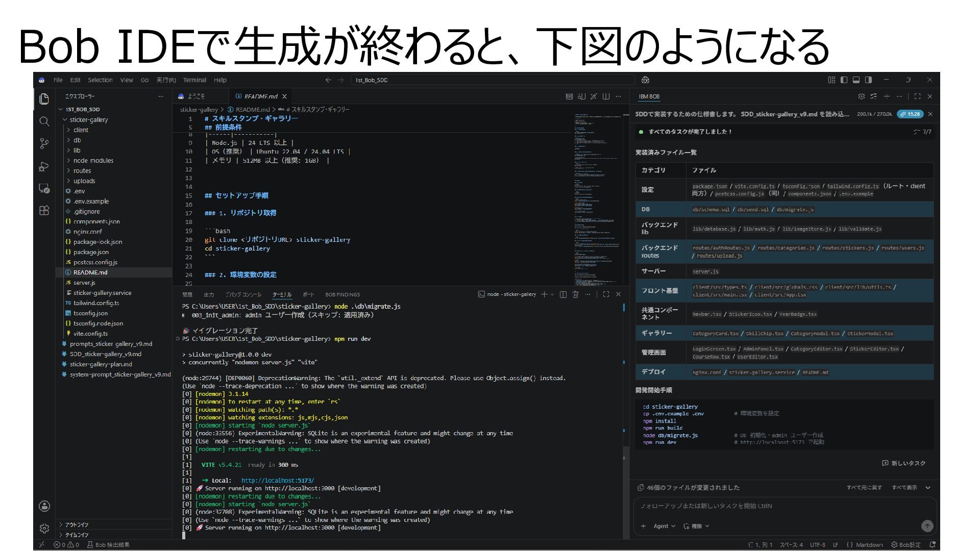This screenshot has height=551, width=980.
Task: Click すべて表示 button
Action: pos(904,488)
